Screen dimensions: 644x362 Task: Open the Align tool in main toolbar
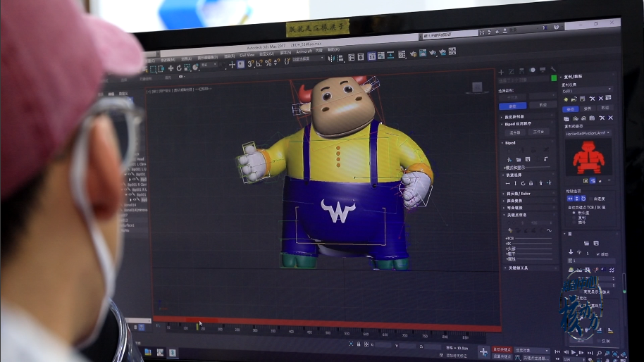341,58
